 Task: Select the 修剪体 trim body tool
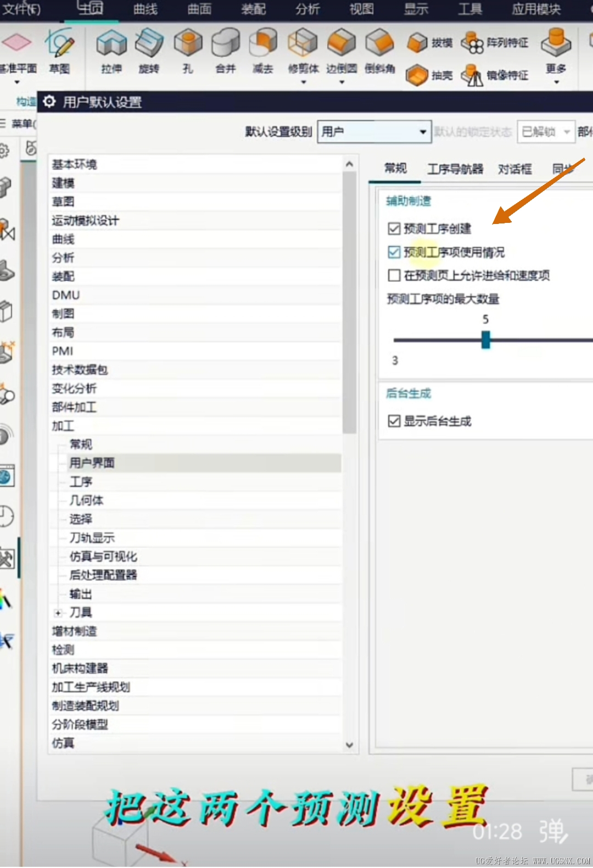tap(303, 51)
